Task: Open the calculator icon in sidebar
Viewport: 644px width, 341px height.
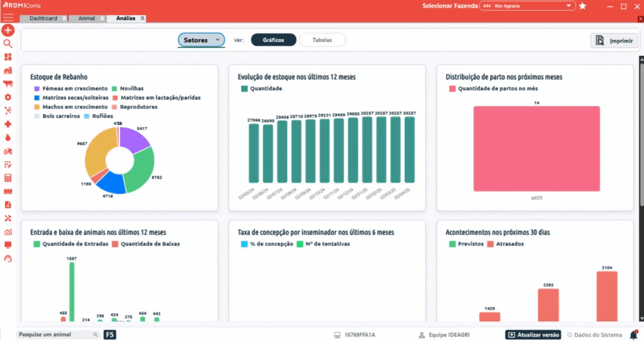Action: 8,178
